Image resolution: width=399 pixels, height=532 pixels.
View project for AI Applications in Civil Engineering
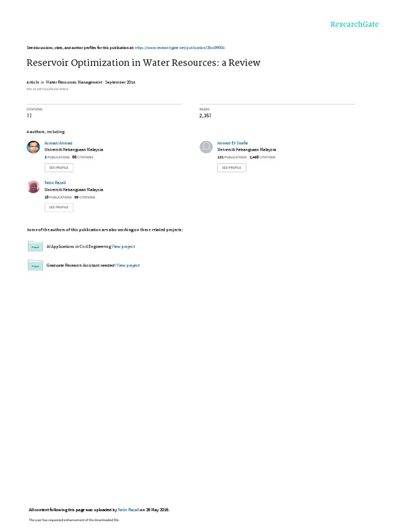pos(123,247)
